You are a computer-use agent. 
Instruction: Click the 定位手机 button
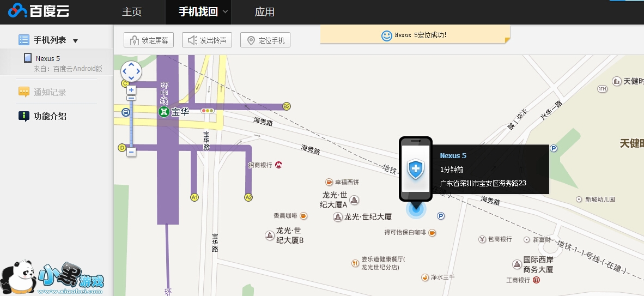(265, 40)
